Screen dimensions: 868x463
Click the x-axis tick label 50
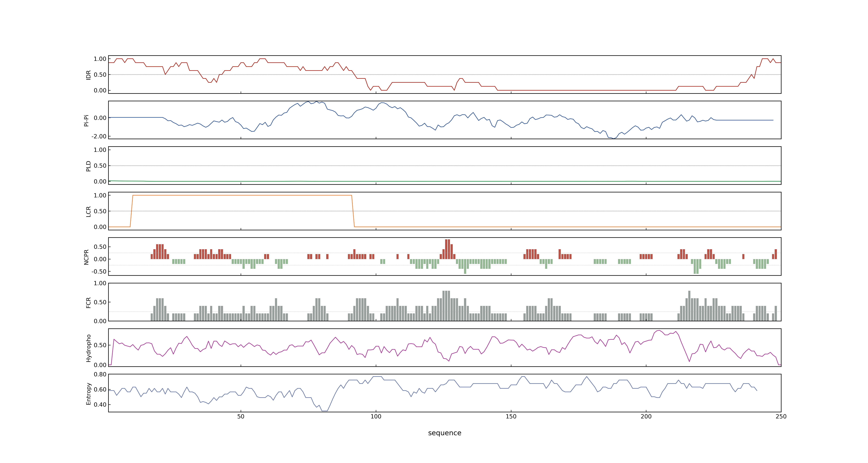pyautogui.click(x=241, y=416)
